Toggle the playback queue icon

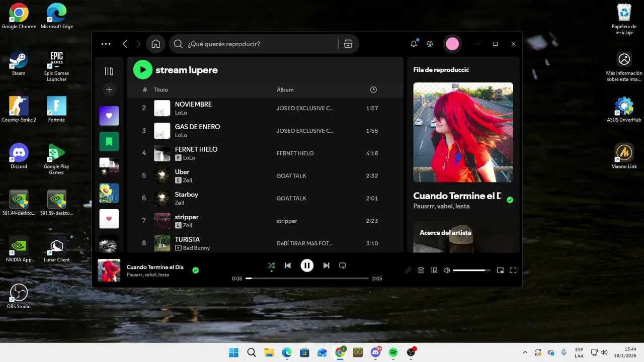point(421,270)
